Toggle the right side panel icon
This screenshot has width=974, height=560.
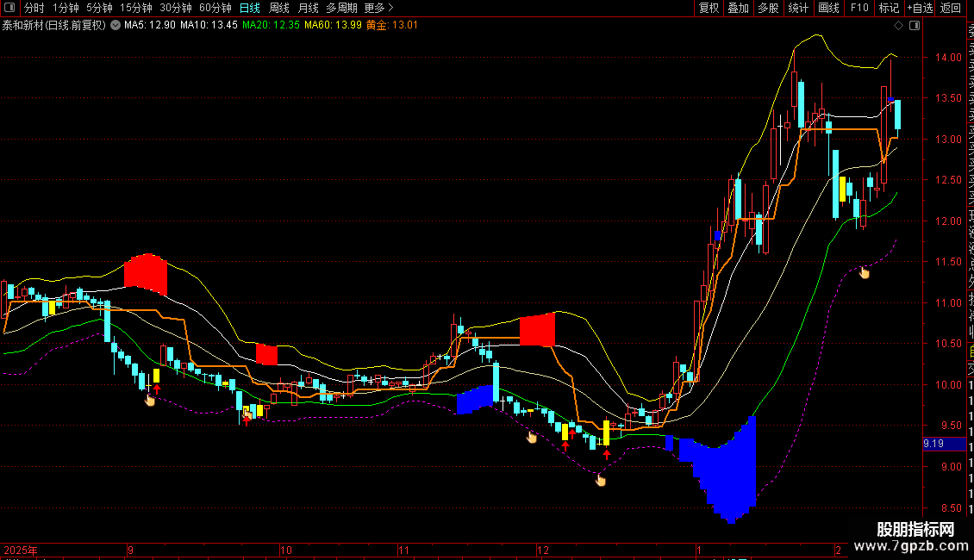click(x=915, y=26)
